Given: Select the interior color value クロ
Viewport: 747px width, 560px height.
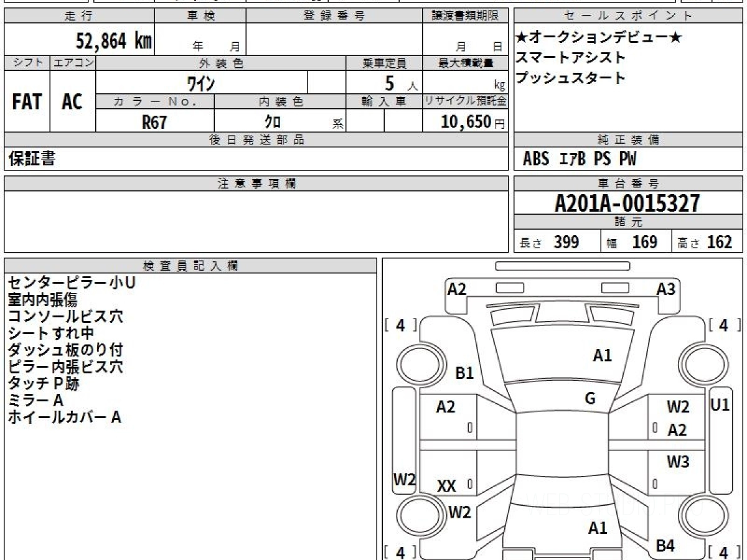Looking at the screenshot, I should pyautogui.click(x=273, y=122).
